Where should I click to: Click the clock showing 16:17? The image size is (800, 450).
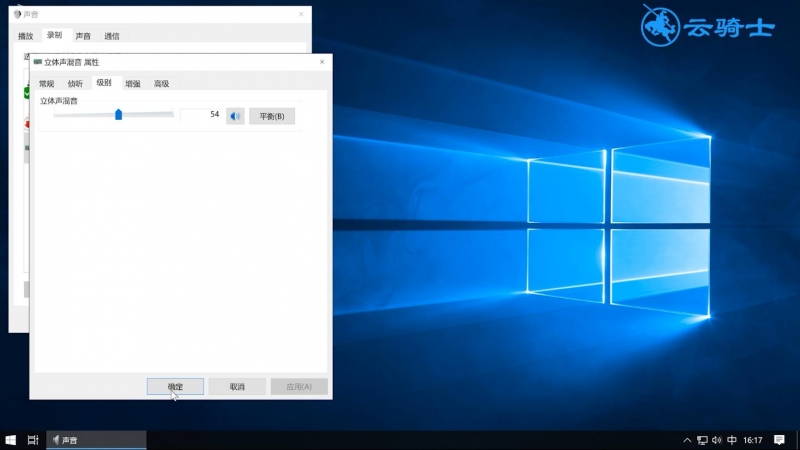tap(753, 440)
